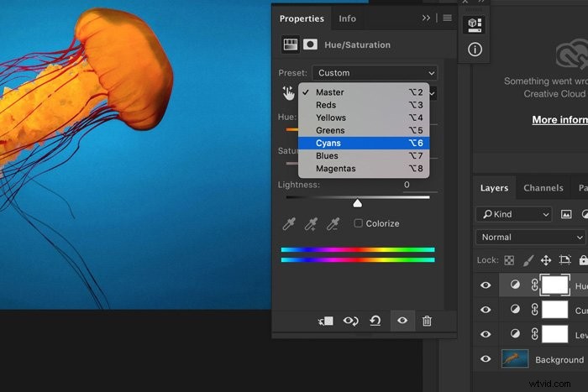588x392 pixels.
Task: Switch to the Properties tab
Action: click(302, 18)
